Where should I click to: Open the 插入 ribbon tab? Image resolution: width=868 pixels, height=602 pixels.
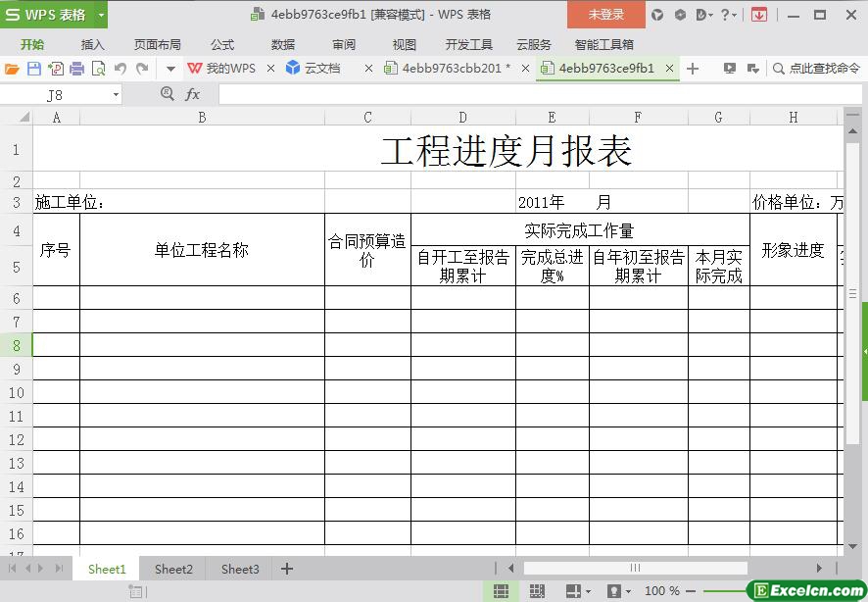coord(93,44)
